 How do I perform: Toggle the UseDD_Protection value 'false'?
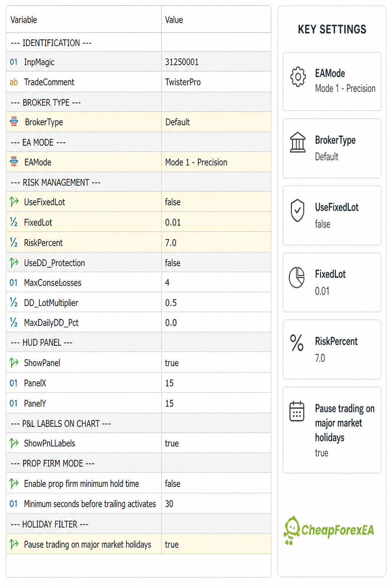click(x=173, y=263)
